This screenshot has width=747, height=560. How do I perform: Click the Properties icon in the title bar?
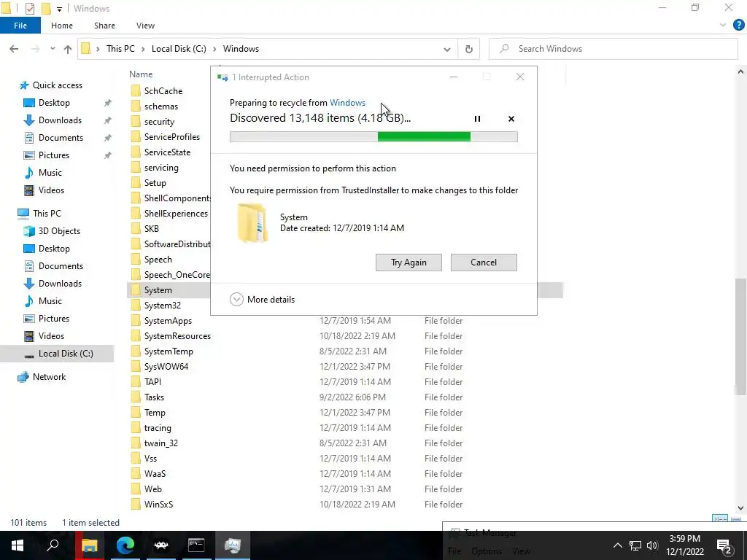coord(29,9)
